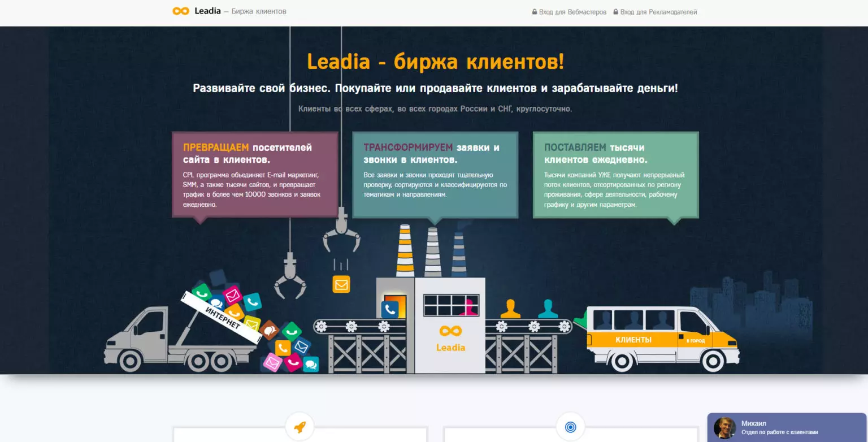868x442 pixels.
Task: Click the orange person icon on conveyor
Action: pos(510,309)
